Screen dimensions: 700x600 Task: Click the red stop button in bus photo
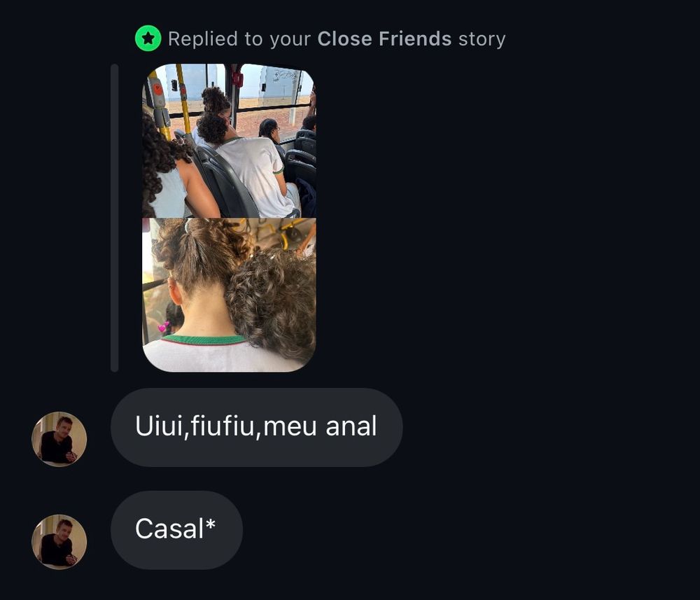click(158, 89)
